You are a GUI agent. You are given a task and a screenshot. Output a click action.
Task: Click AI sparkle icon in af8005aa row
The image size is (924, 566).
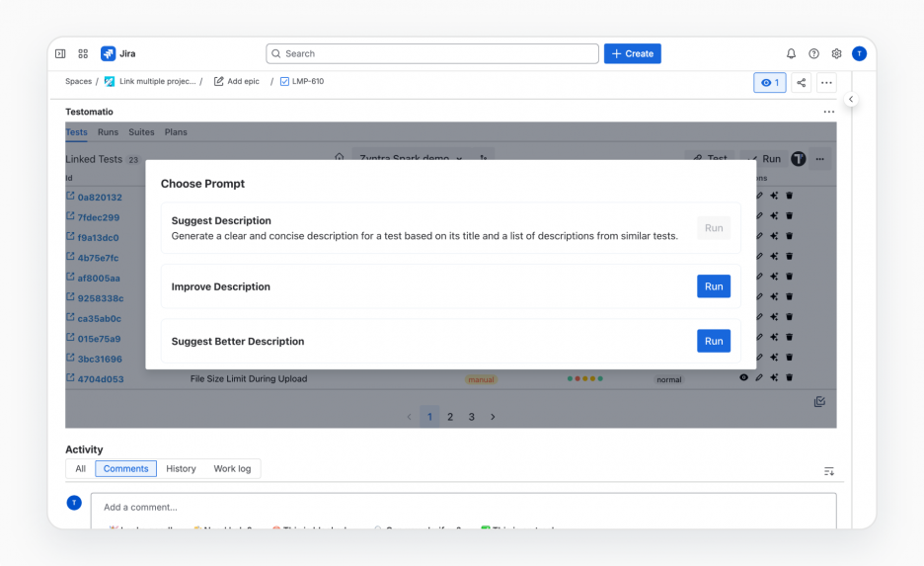click(x=774, y=277)
